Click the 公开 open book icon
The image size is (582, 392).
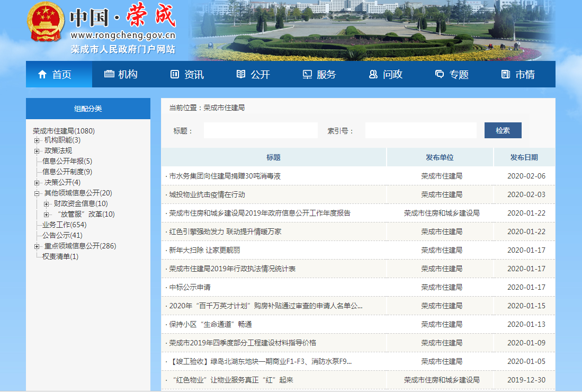point(241,75)
